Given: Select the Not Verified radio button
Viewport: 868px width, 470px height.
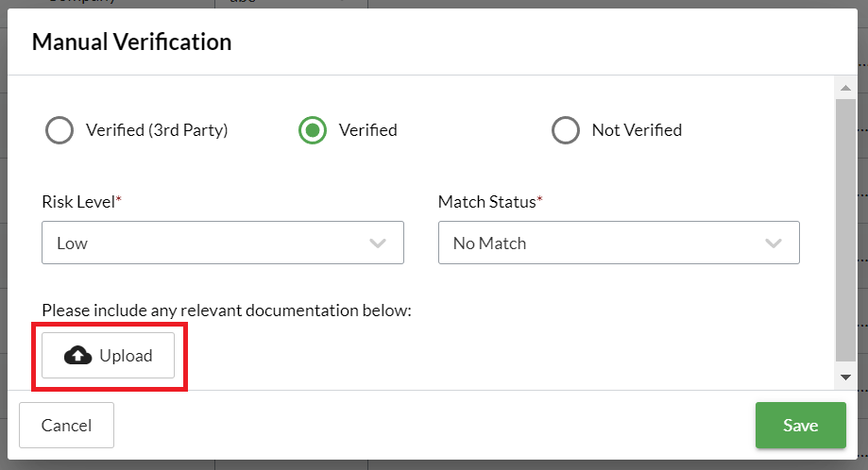Looking at the screenshot, I should tap(566, 130).
